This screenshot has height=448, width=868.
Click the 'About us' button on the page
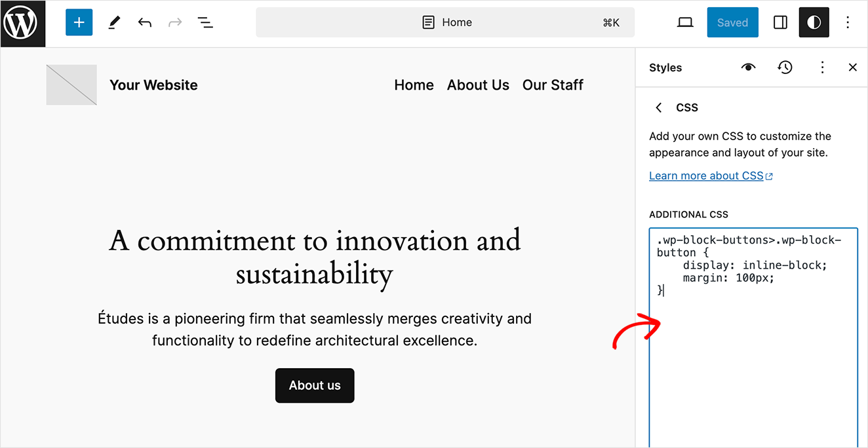(315, 385)
